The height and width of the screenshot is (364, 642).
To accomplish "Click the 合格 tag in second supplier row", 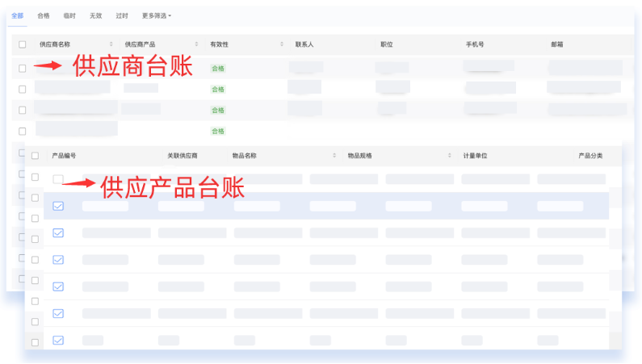I will click(218, 89).
